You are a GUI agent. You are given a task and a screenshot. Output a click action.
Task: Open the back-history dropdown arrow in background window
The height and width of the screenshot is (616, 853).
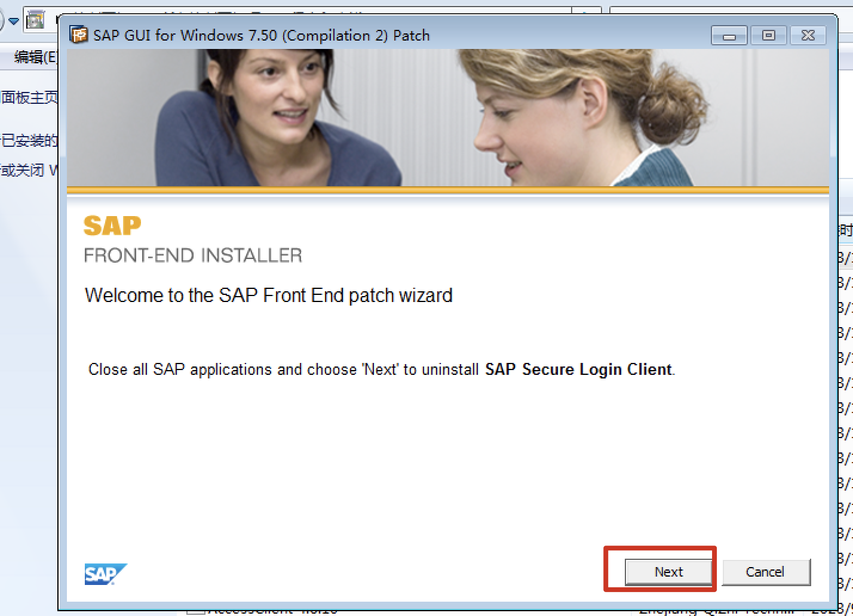(x=13, y=21)
